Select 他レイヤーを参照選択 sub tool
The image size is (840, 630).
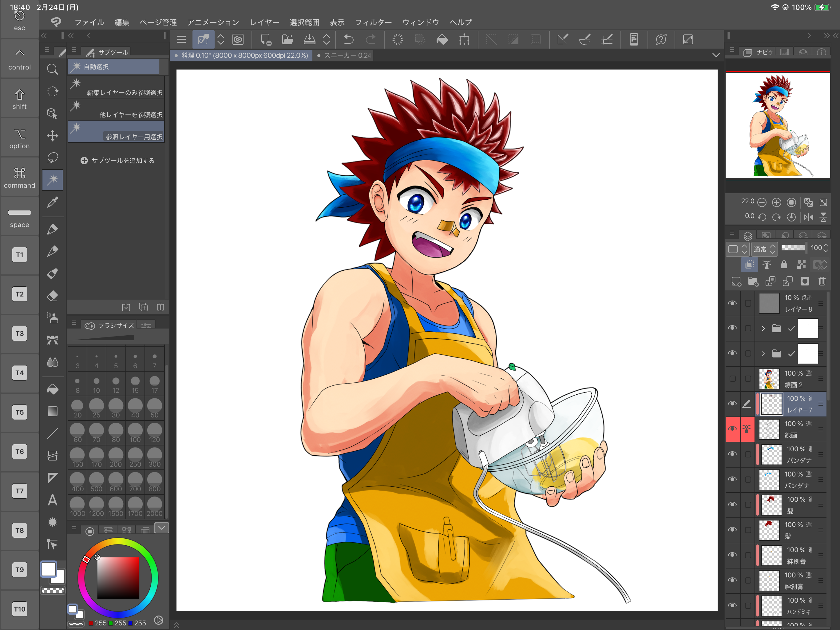point(116,109)
